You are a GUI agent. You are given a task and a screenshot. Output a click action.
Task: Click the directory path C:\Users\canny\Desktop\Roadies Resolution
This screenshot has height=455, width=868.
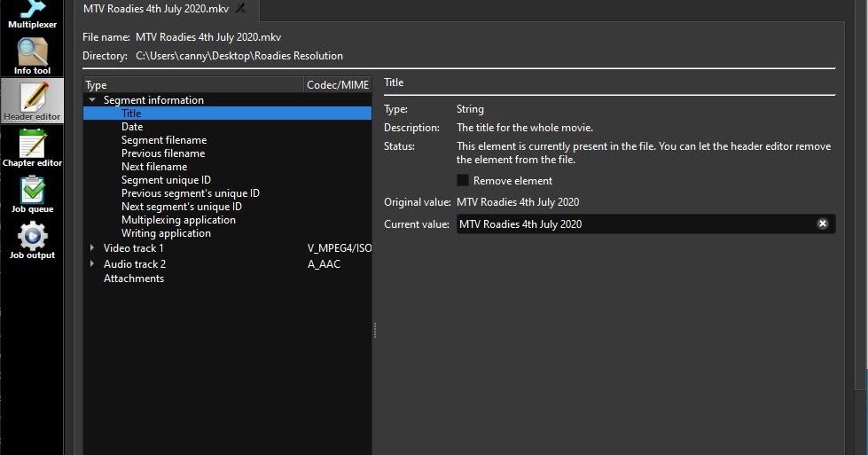[x=239, y=56]
